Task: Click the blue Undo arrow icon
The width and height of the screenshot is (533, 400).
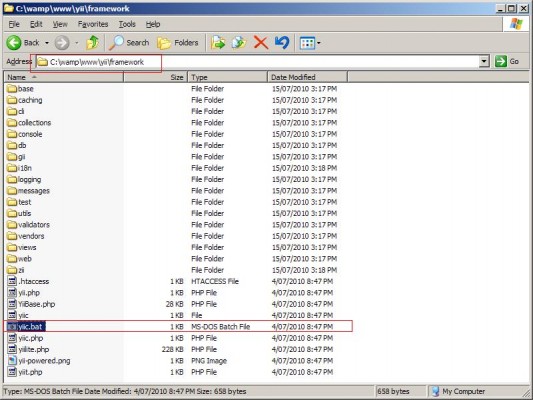Action: point(282,43)
